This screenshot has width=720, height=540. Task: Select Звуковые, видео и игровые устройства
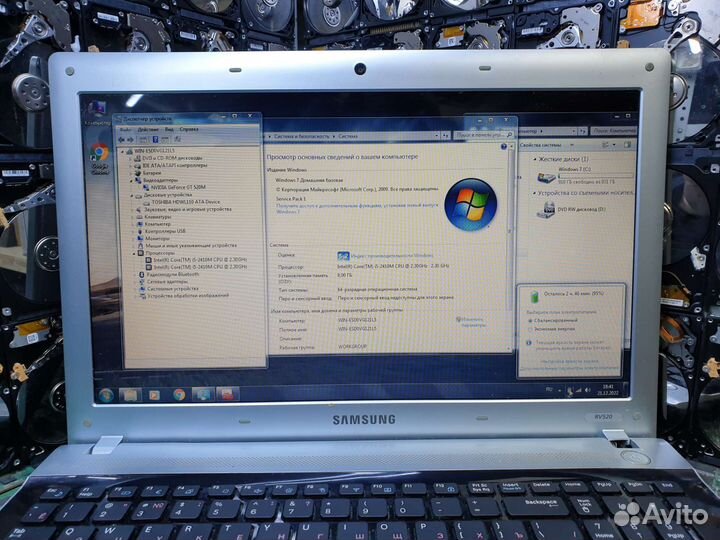pyautogui.click(x=184, y=209)
